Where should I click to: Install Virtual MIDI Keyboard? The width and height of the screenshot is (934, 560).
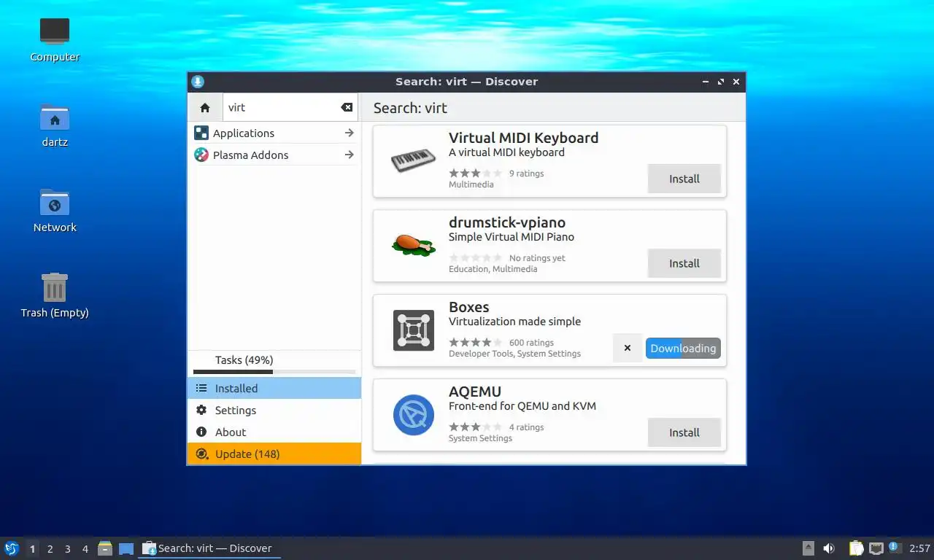tap(684, 179)
